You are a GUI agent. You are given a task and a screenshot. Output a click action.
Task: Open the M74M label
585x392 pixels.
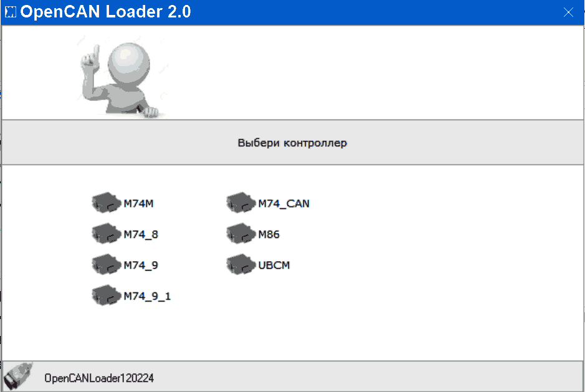[x=138, y=203]
